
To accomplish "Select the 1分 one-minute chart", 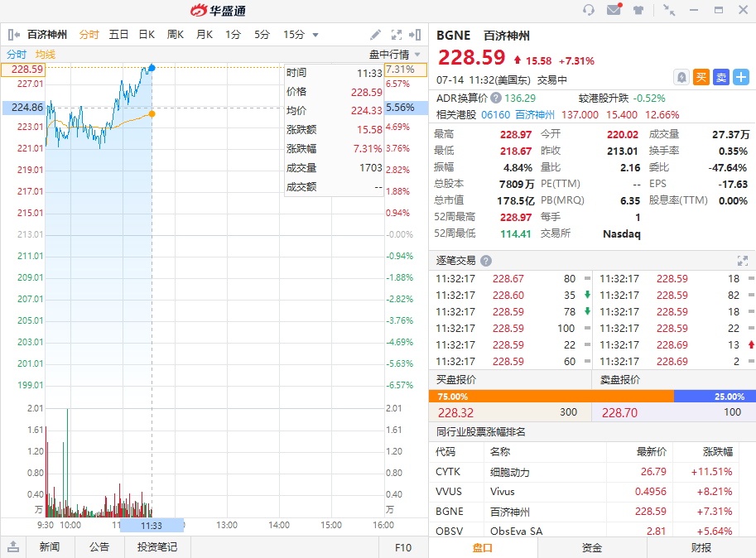I will pyautogui.click(x=233, y=35).
